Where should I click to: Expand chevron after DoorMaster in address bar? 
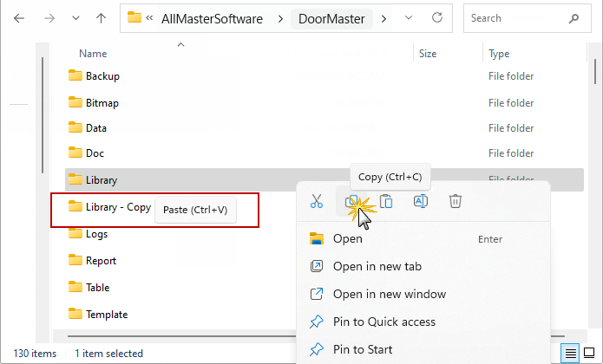tap(384, 18)
